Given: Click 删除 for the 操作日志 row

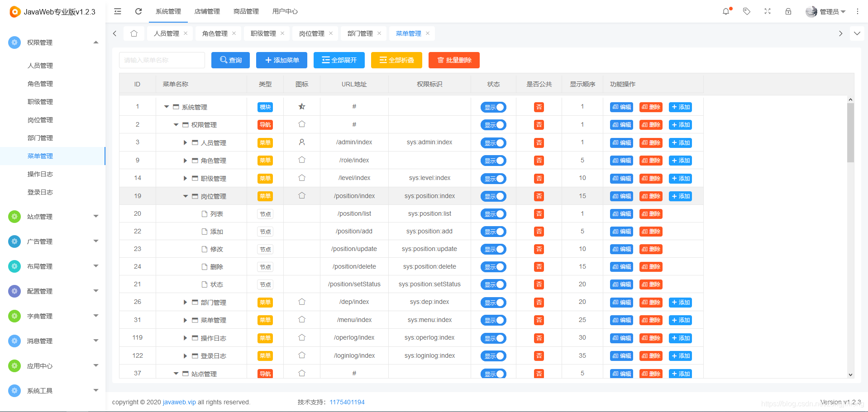Looking at the screenshot, I should (651, 338).
